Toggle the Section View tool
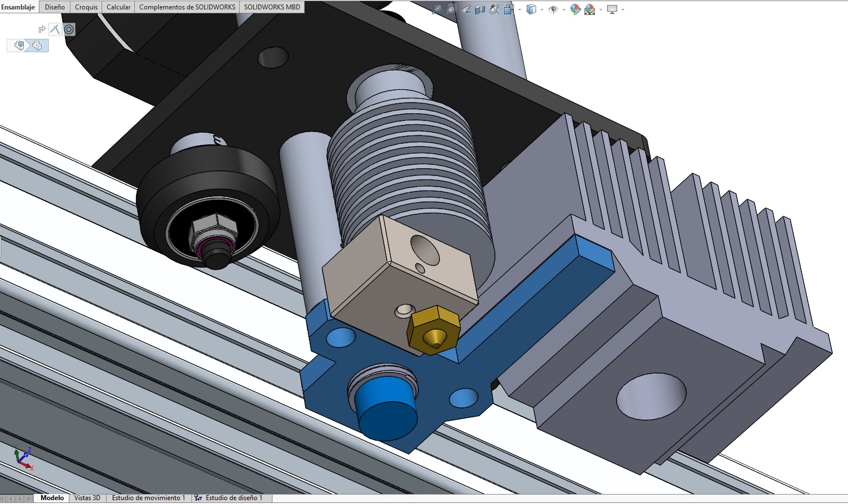Viewport: 848px width, 504px height. (480, 9)
